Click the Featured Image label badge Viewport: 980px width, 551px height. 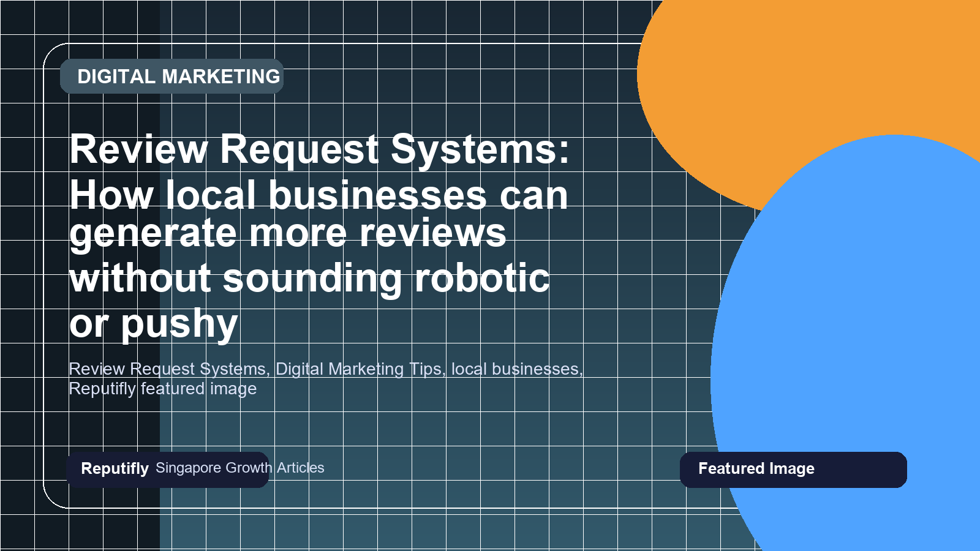pos(793,470)
